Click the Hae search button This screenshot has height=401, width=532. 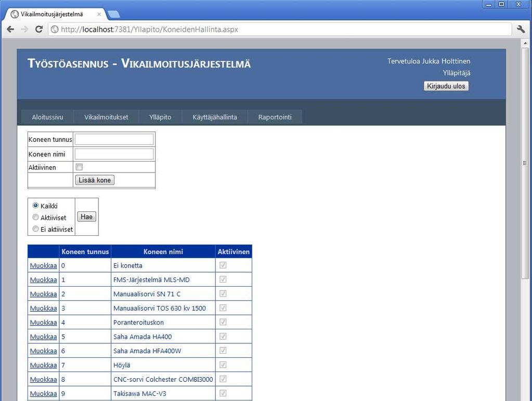tap(86, 217)
